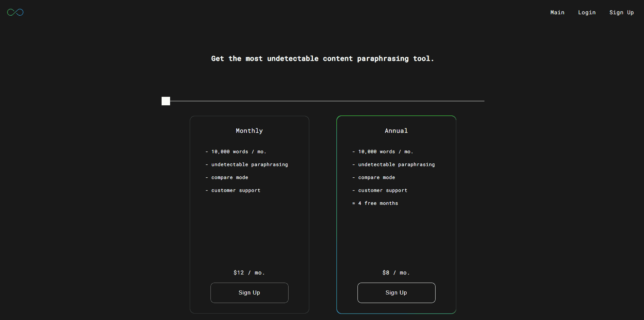Click "customer support" in the Annual card
644x320 pixels.
[383, 190]
